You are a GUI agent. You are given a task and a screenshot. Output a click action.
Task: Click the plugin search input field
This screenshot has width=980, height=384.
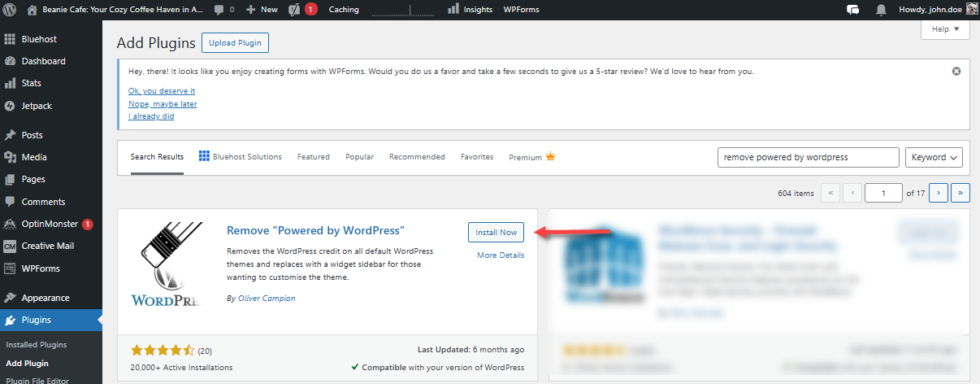point(809,157)
